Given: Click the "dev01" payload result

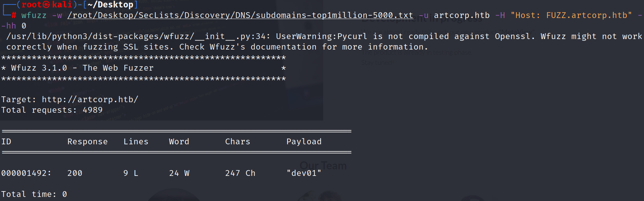Looking at the screenshot, I should 304,173.
